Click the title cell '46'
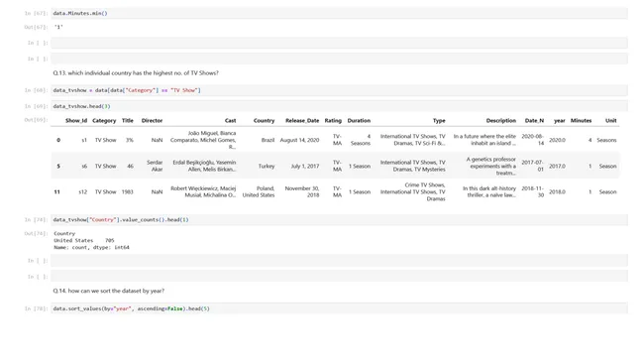 130,166
